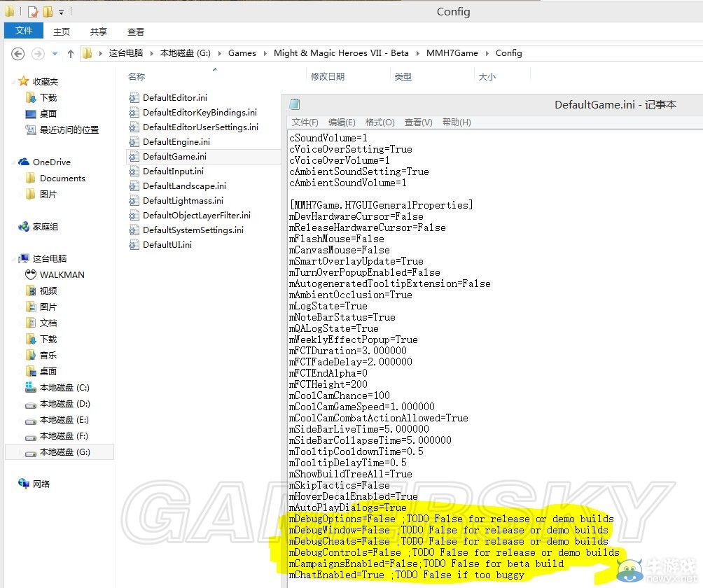Select 本地磁盘 (F:) in the navigation pane
Screen dimensions: 703x588
click(x=64, y=436)
